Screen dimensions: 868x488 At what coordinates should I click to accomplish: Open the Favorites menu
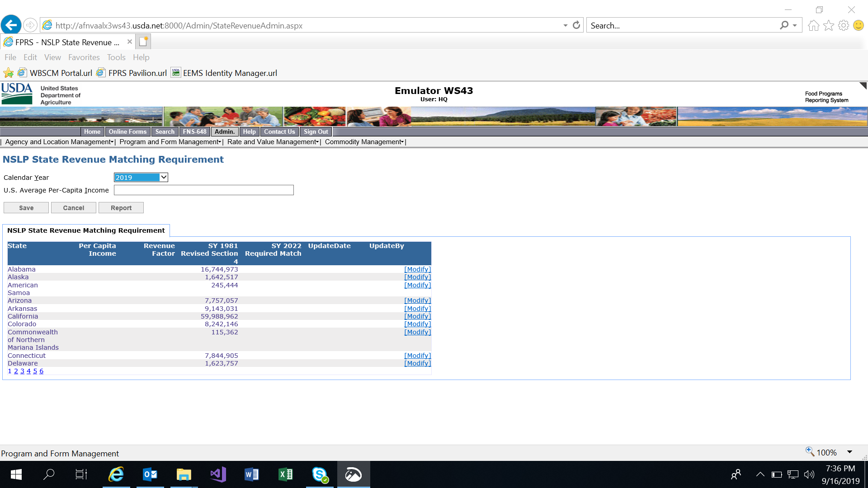click(x=84, y=57)
